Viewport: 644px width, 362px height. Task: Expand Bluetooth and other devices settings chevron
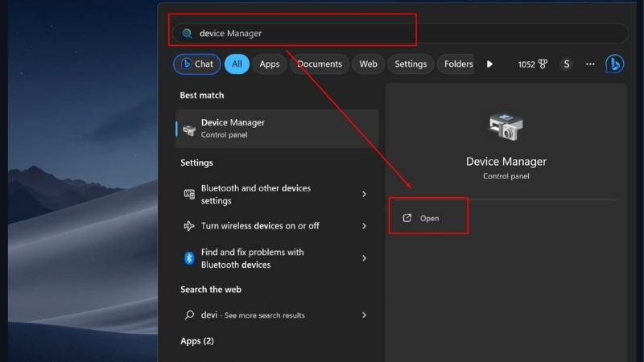(364, 195)
